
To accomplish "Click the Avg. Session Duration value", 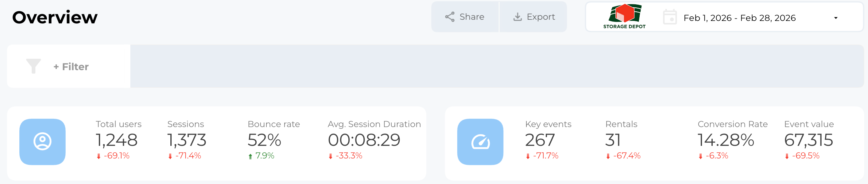I will [x=364, y=140].
